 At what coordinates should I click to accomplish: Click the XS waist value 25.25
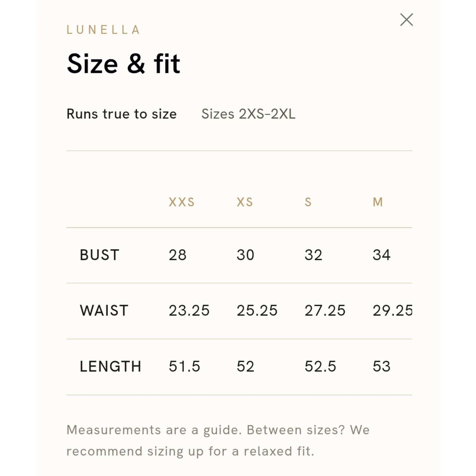(257, 310)
